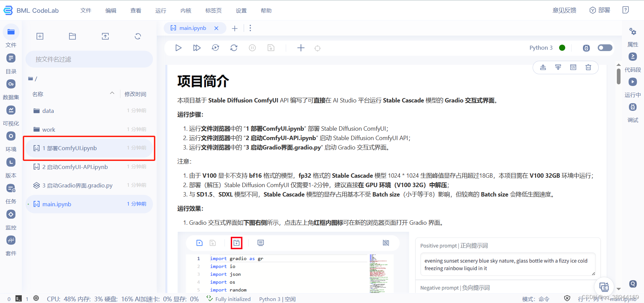The width and height of the screenshot is (644, 303).
Task: Run all notebook cells
Action: (197, 48)
